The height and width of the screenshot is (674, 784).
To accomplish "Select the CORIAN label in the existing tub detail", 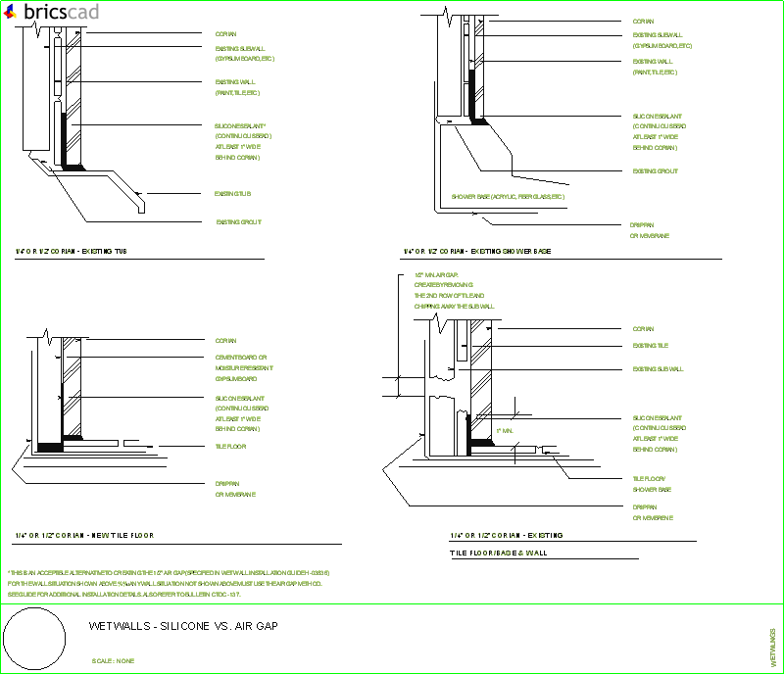I will tap(225, 34).
